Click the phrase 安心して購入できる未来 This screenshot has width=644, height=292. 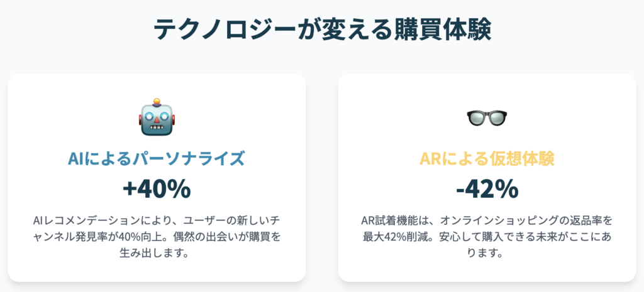(x=499, y=237)
